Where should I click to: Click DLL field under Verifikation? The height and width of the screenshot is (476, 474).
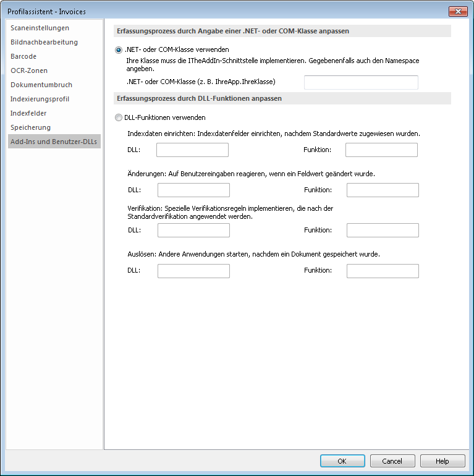point(193,231)
